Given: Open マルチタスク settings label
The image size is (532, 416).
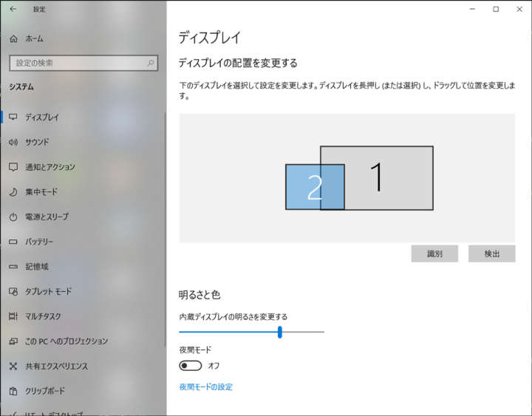Looking at the screenshot, I should (x=43, y=316).
